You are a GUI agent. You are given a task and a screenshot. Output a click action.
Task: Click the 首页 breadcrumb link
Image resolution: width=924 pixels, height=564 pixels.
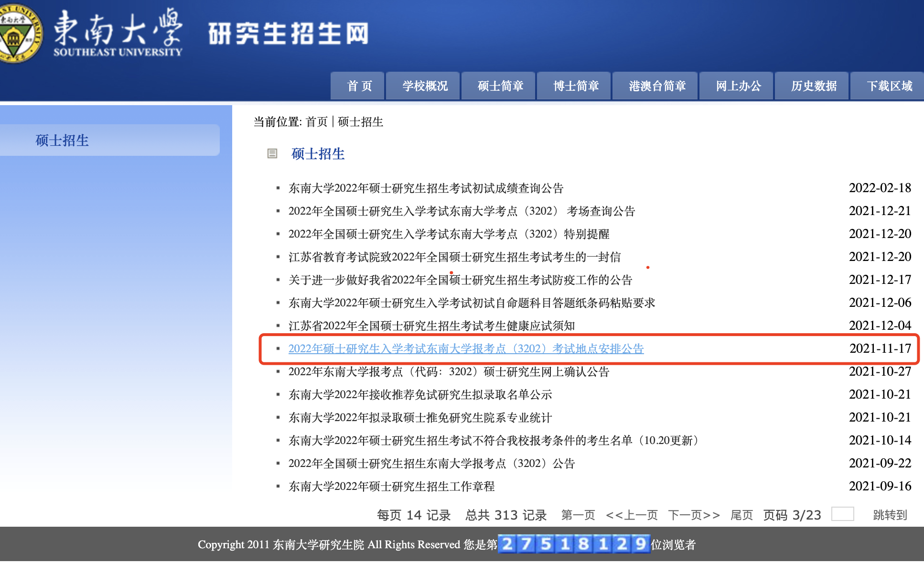pos(317,122)
